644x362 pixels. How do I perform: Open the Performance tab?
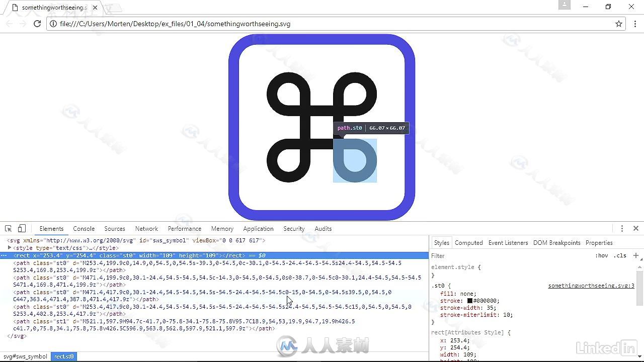pos(185,229)
